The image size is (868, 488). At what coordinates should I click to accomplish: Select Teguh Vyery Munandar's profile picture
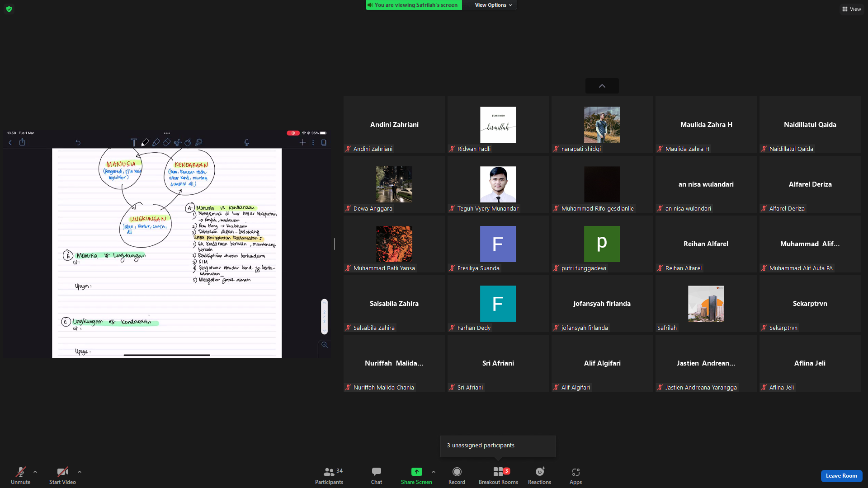498,184
